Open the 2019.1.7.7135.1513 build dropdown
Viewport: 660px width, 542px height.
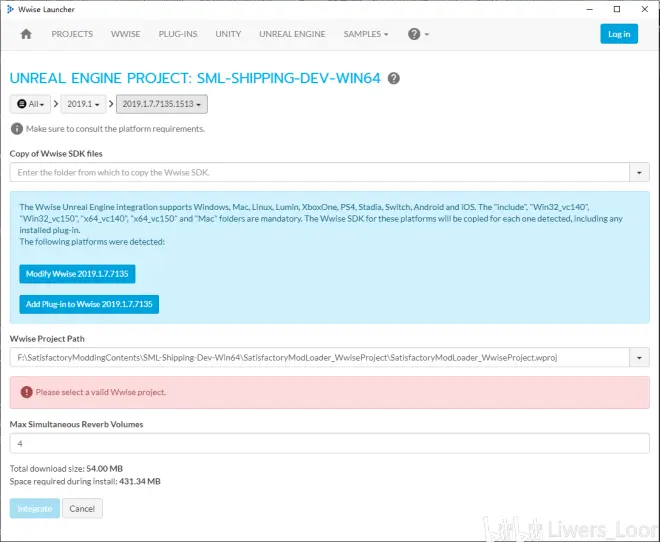(162, 104)
